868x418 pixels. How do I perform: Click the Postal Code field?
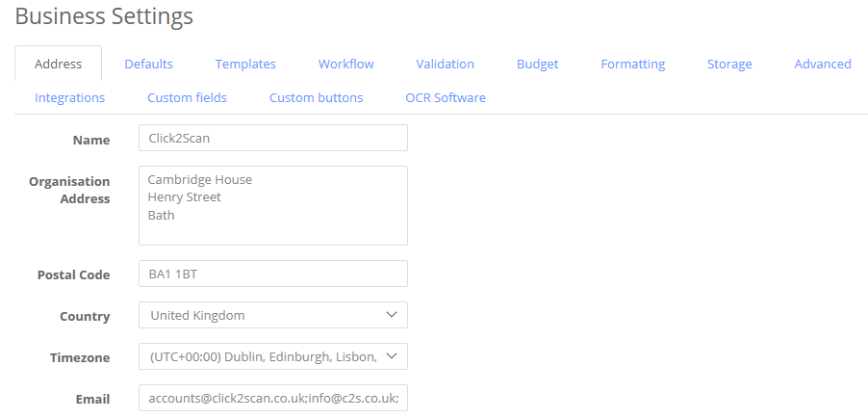click(273, 274)
